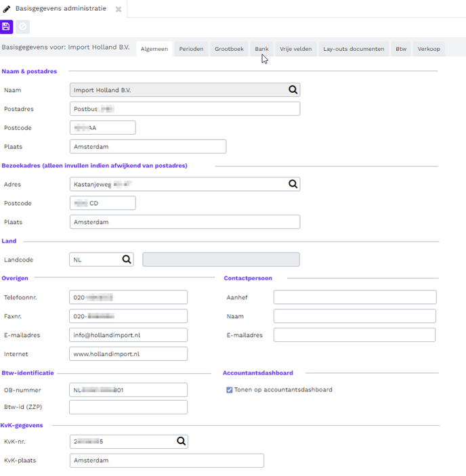Select the Btw tab

(x=401, y=49)
